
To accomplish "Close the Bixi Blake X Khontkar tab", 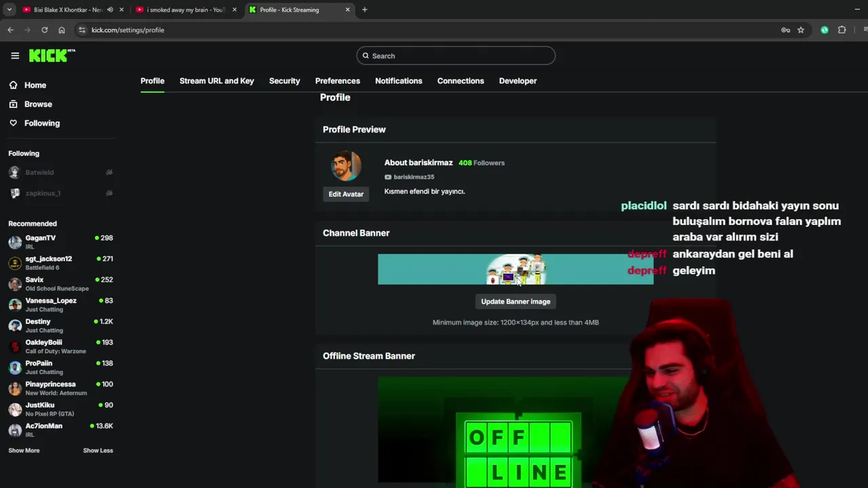I will (121, 9).
